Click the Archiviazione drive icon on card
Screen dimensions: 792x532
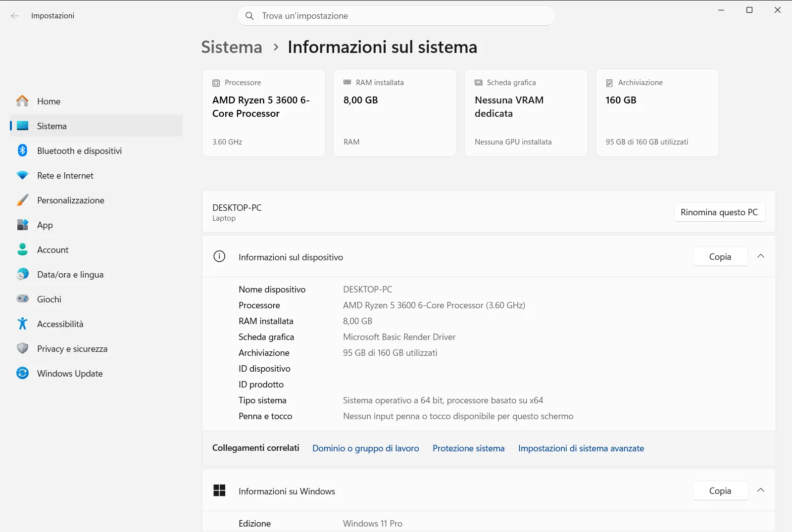[x=609, y=83]
